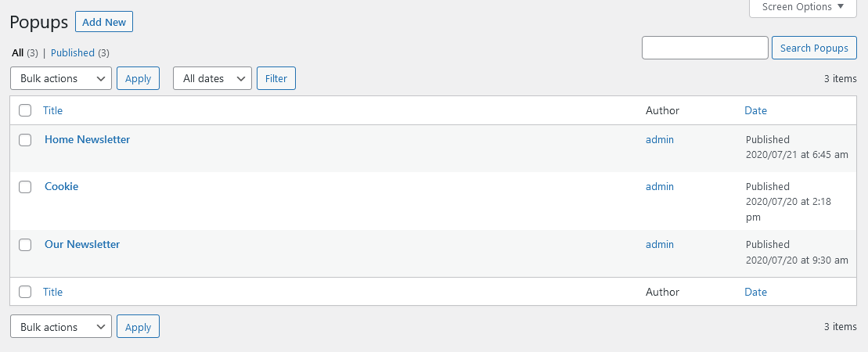Sort popups by the Date header
Screen dimensions: 868x352
click(x=755, y=111)
